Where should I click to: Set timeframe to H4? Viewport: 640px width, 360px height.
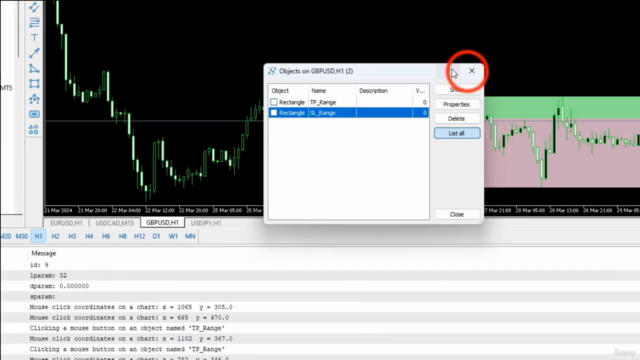click(89, 236)
